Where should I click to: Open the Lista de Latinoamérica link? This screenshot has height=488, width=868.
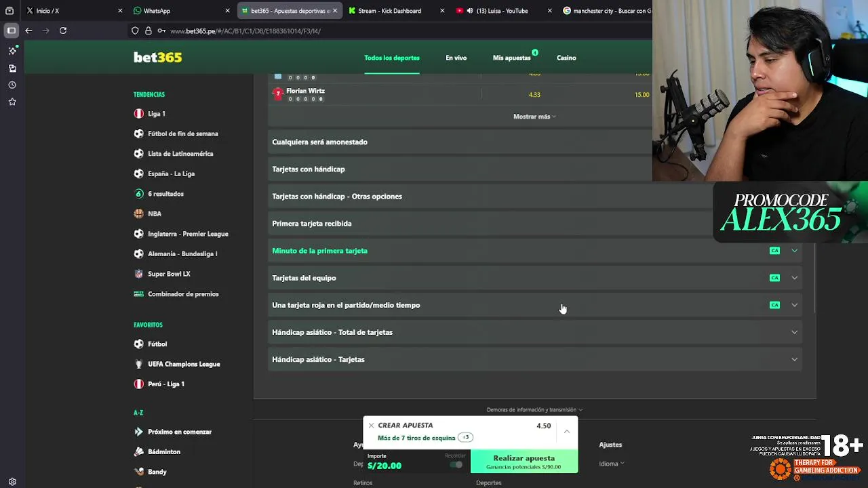(x=180, y=154)
